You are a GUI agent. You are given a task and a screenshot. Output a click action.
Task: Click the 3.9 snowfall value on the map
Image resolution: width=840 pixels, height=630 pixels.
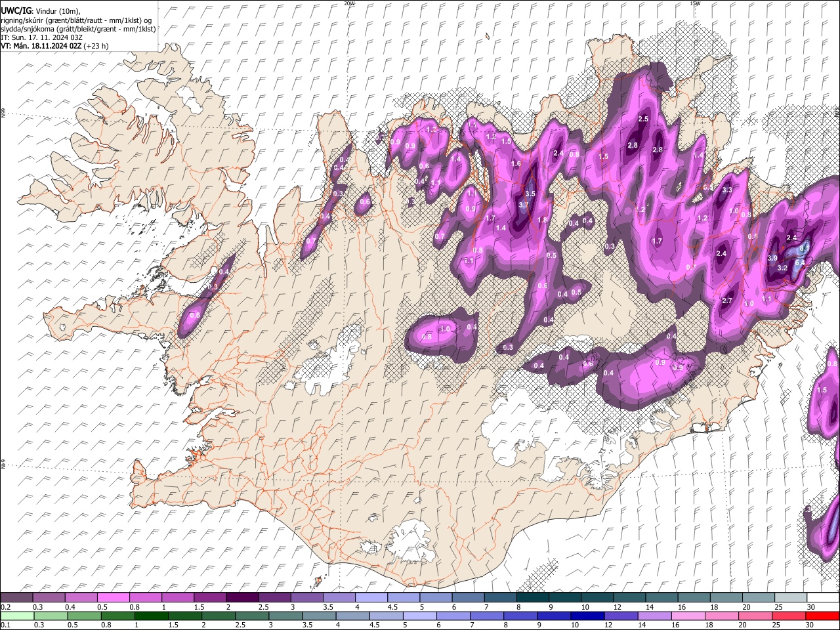(x=772, y=259)
